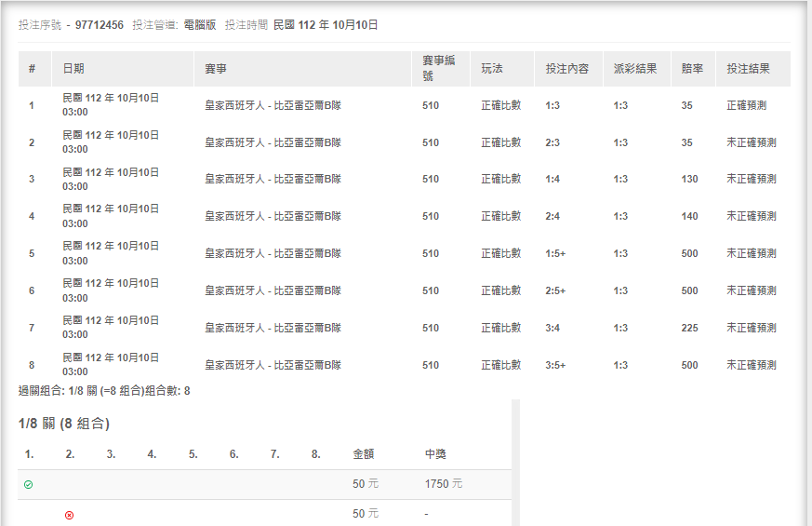Click odds value 35 in row 1
Screen dimensions: 812x526
tap(687, 105)
